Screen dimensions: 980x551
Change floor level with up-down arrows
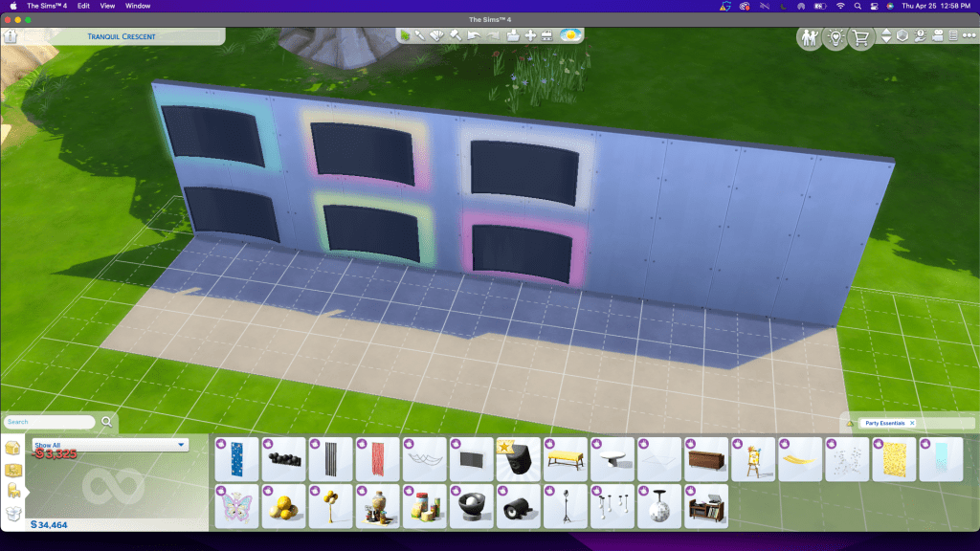(886, 36)
